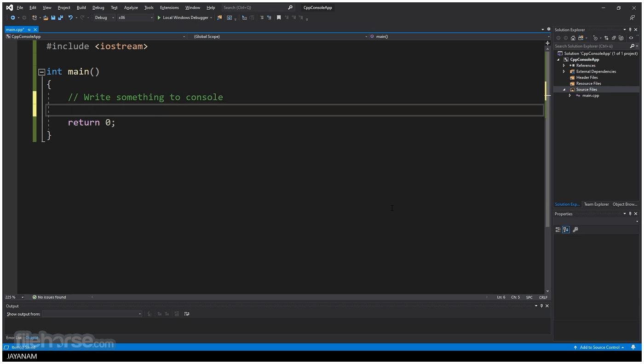The width and height of the screenshot is (644, 364).
Task: Click the Find in Files toolbar icon
Action: [219, 17]
